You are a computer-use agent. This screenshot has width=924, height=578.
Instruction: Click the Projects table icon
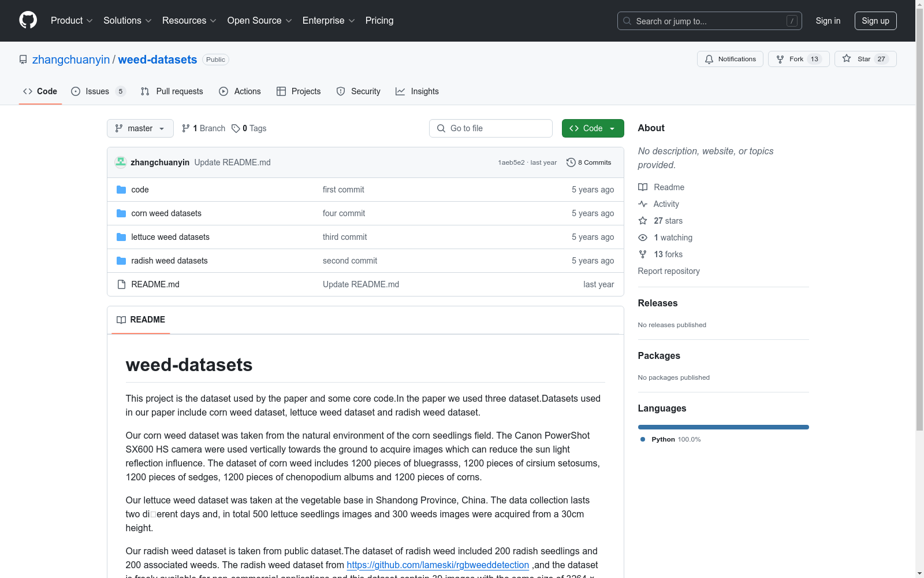coord(281,91)
